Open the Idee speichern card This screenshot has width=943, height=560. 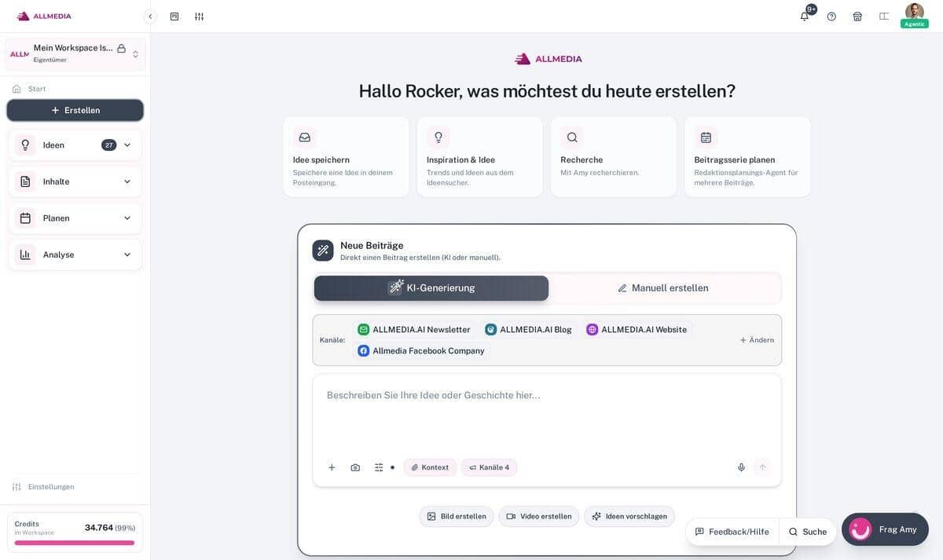point(346,157)
